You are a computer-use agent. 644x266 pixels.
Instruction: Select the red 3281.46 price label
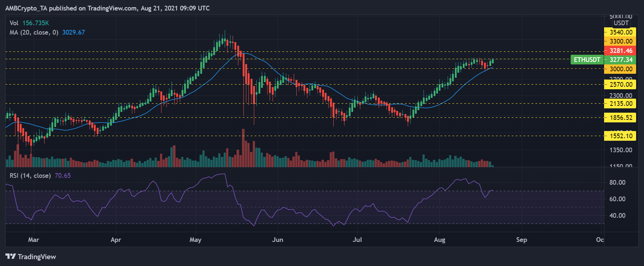pyautogui.click(x=621, y=51)
